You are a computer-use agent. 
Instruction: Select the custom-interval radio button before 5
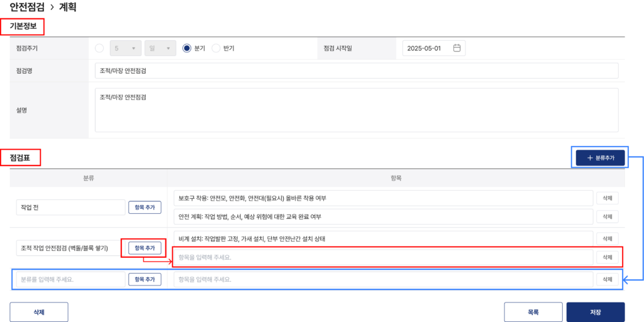tap(99, 48)
